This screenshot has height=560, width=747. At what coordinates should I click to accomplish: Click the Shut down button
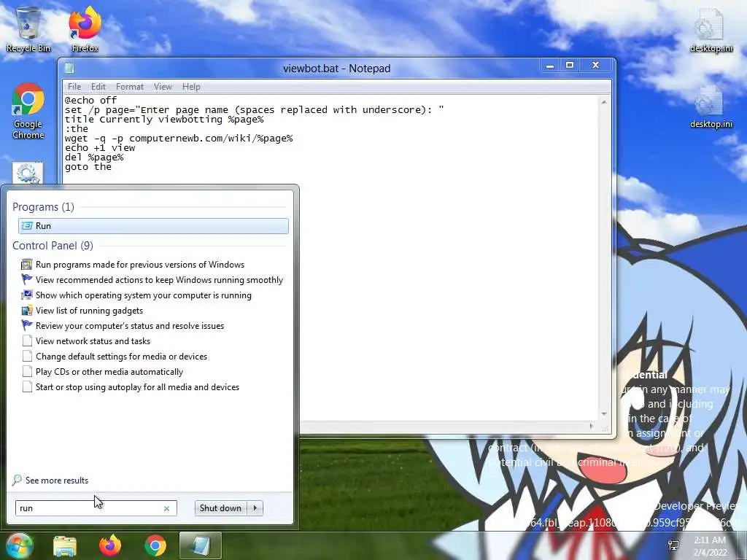(x=220, y=508)
